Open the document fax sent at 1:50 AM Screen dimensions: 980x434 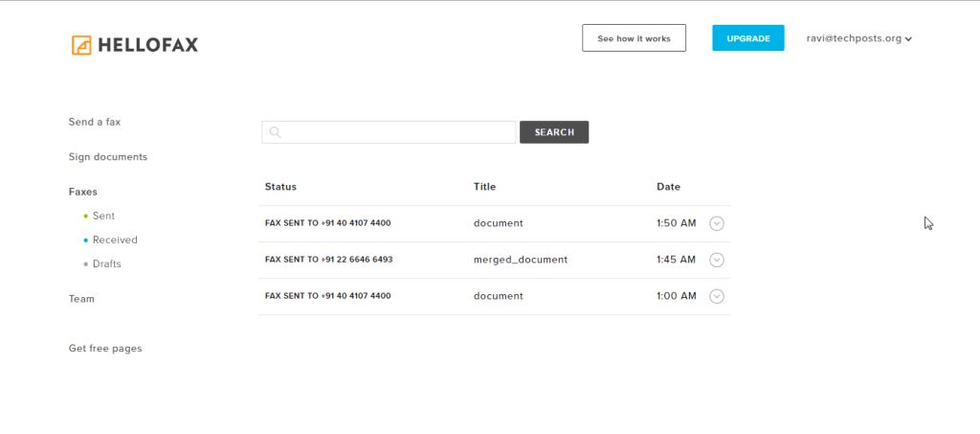pyautogui.click(x=494, y=223)
